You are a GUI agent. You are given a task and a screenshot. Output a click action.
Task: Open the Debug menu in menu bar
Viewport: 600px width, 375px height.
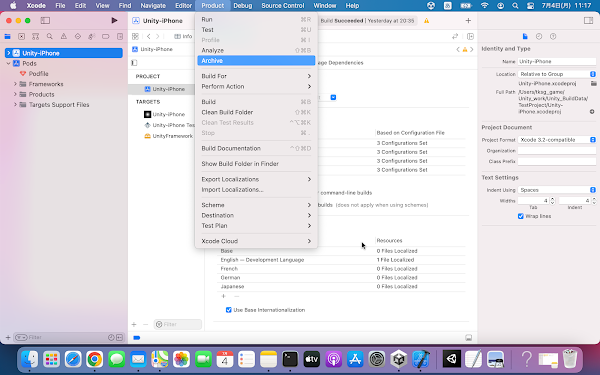pyautogui.click(x=243, y=5)
